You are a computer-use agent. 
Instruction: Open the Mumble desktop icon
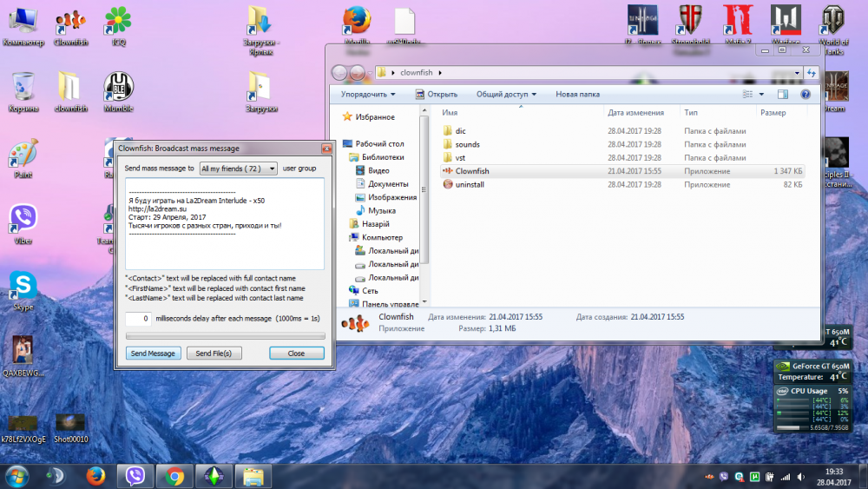pos(118,88)
